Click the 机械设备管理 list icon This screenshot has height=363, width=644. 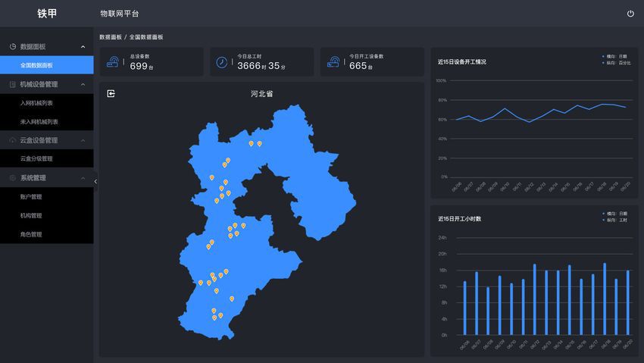[x=13, y=84]
